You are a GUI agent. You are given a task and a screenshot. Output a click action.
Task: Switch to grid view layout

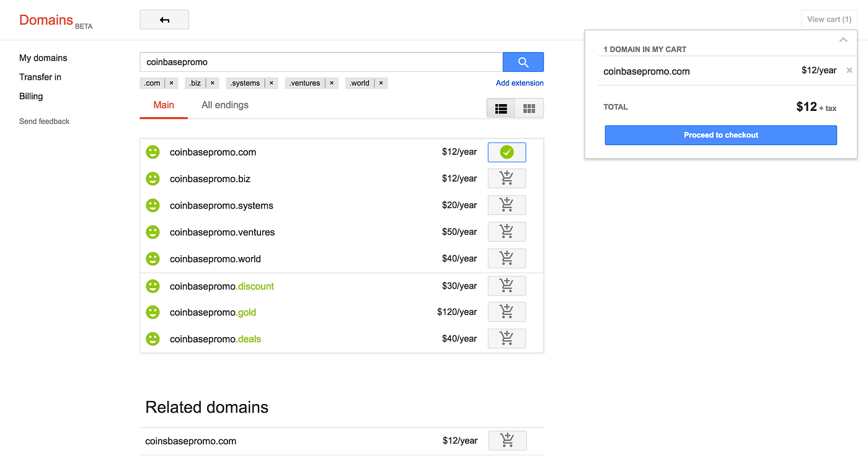[x=529, y=108]
